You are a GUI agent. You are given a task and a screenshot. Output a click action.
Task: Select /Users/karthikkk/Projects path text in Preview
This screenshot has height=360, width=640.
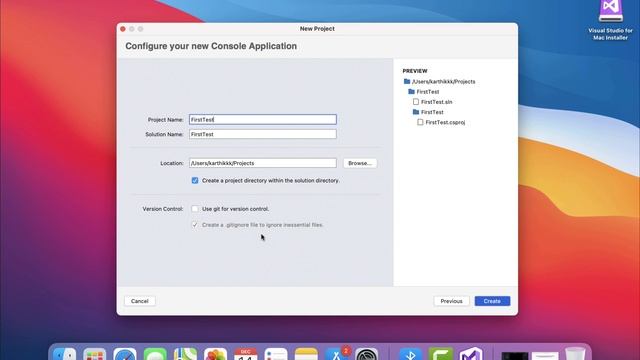pos(443,82)
